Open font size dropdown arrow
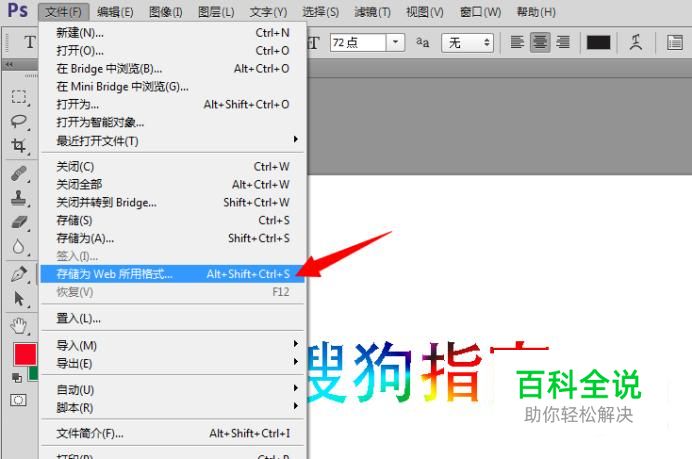The image size is (692, 459). [396, 42]
